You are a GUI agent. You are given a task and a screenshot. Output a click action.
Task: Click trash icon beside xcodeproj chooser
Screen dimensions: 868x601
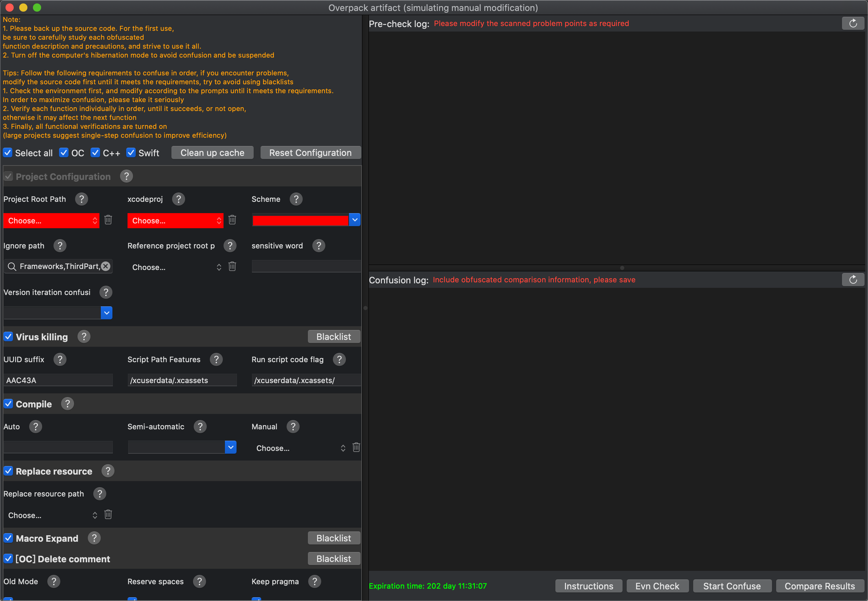[232, 220]
